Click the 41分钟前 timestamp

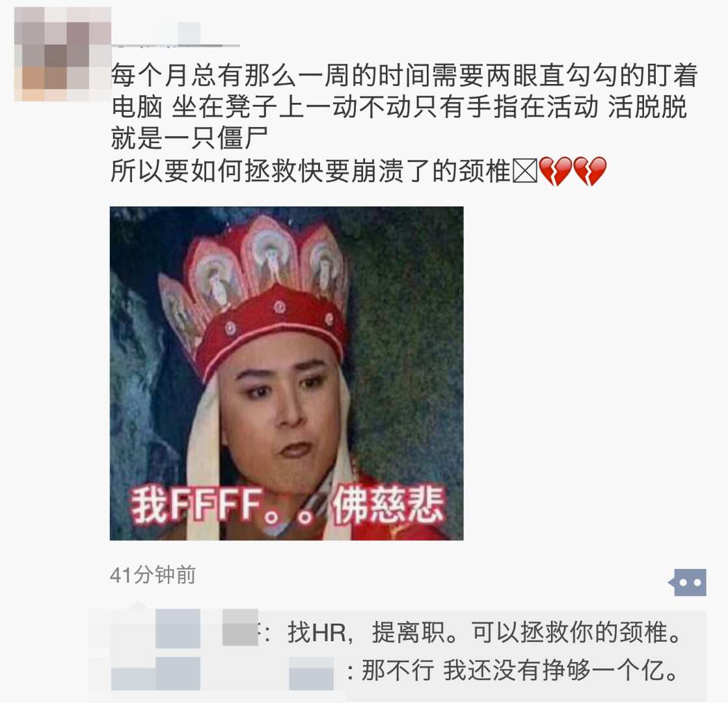[153, 575]
